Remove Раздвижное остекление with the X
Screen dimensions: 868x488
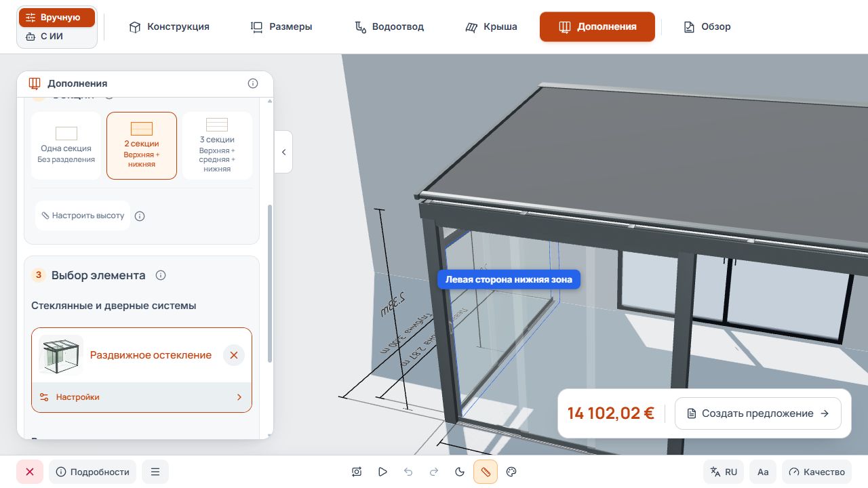234,355
